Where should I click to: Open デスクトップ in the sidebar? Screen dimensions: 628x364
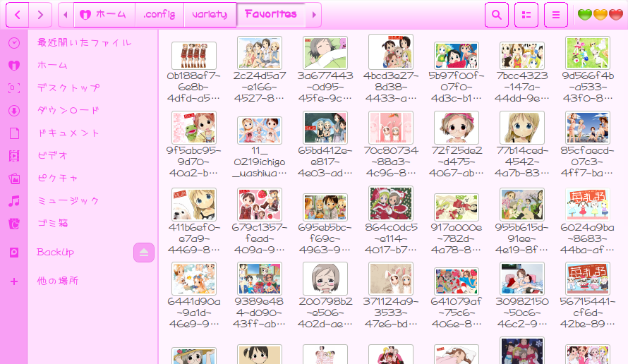(x=68, y=87)
